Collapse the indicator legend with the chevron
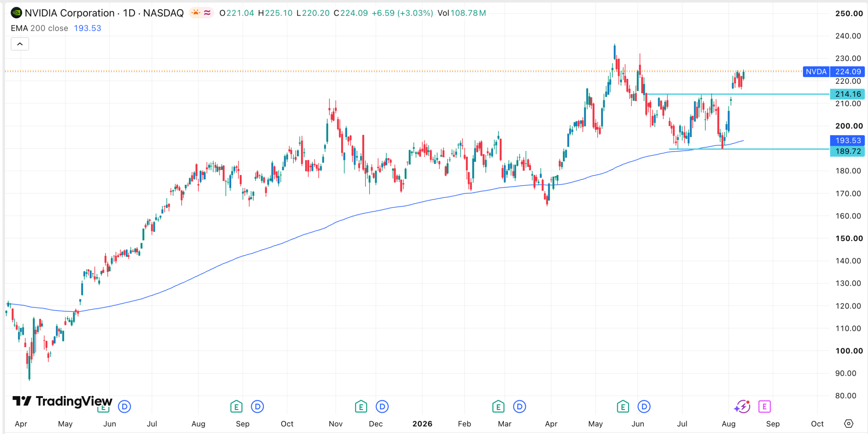The height and width of the screenshot is (434, 868). [x=20, y=44]
